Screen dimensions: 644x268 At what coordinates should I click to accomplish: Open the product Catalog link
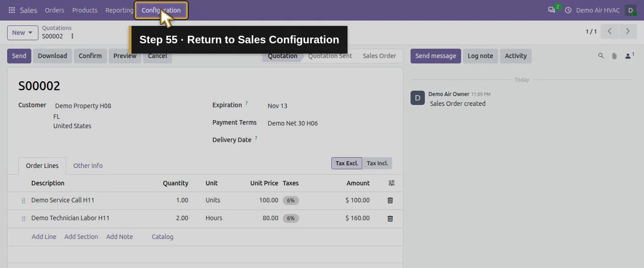[x=162, y=237]
